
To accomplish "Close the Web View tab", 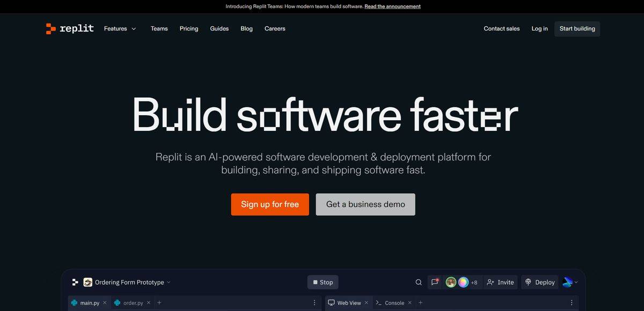I will [x=367, y=303].
